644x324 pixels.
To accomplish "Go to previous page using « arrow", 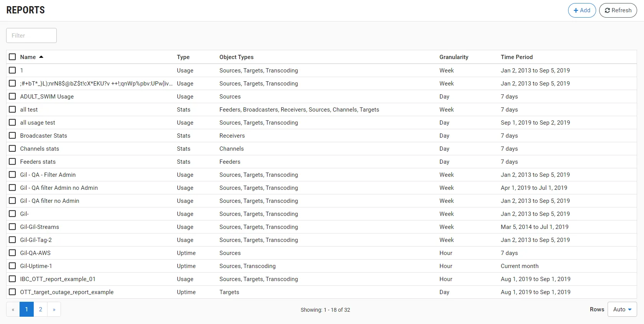I will coord(13,309).
